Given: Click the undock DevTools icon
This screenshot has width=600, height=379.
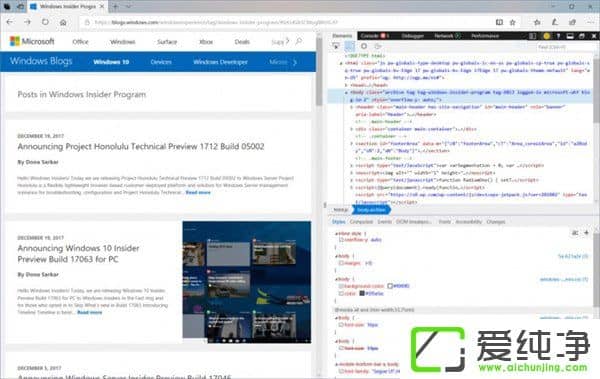Looking at the screenshot, I should (582, 36).
